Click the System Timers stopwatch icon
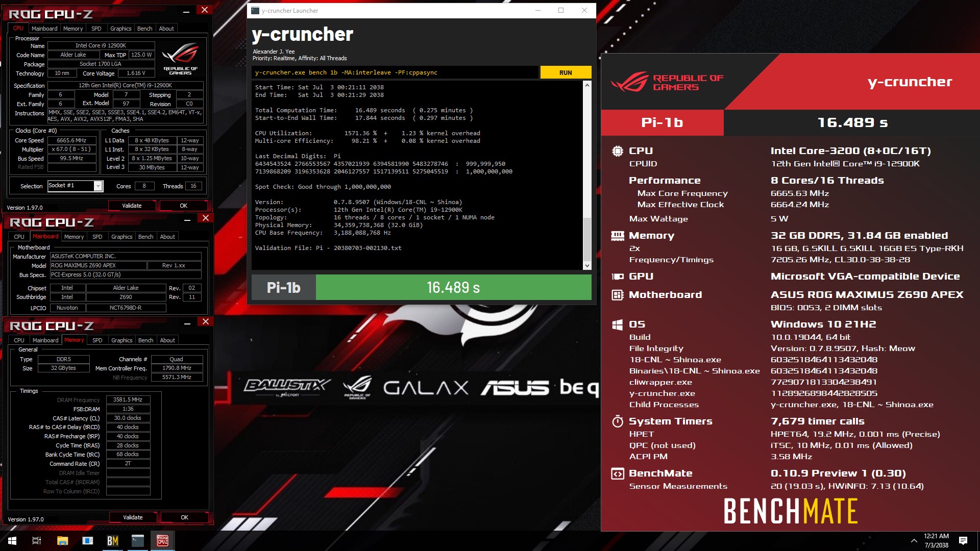The width and height of the screenshot is (980, 551). click(x=618, y=421)
